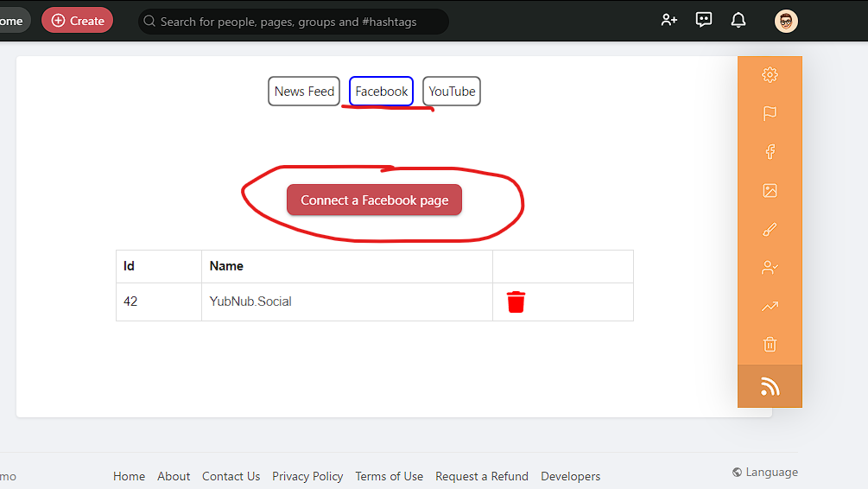The image size is (868, 489).
Task: Switch to the Facebook tab
Action: (381, 92)
